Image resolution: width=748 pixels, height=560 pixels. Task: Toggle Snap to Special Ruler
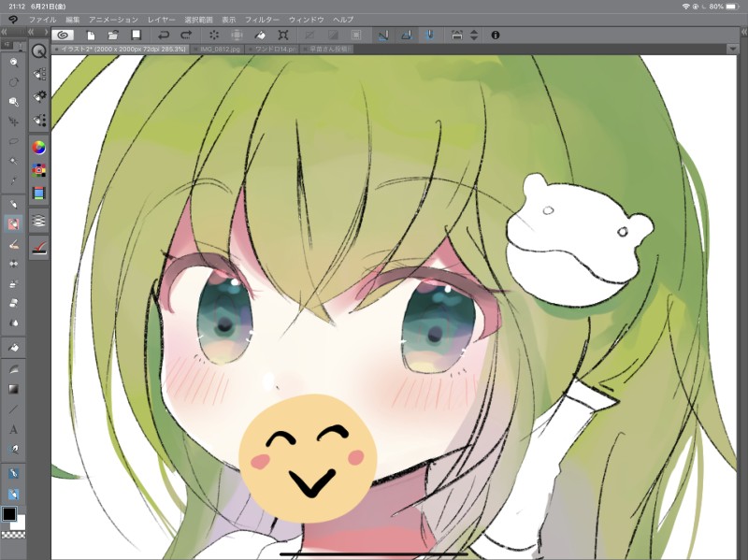click(x=406, y=35)
